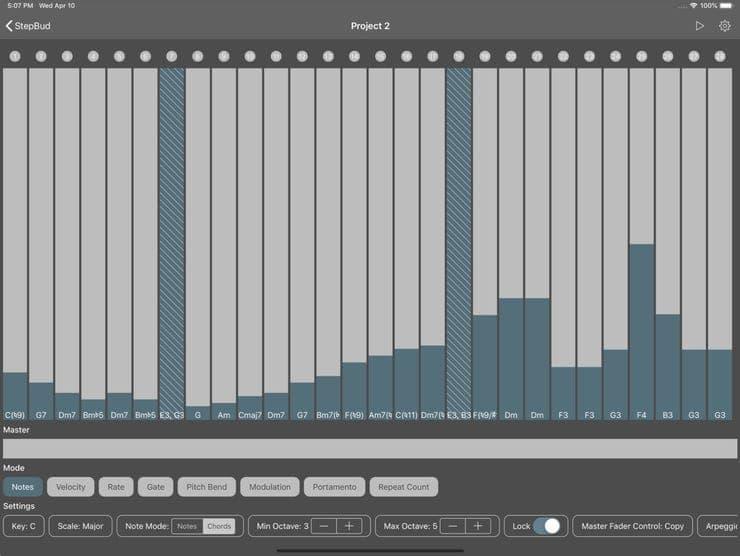Switch to Pitch Bend mode
This screenshot has height=556, width=740.
click(x=206, y=487)
